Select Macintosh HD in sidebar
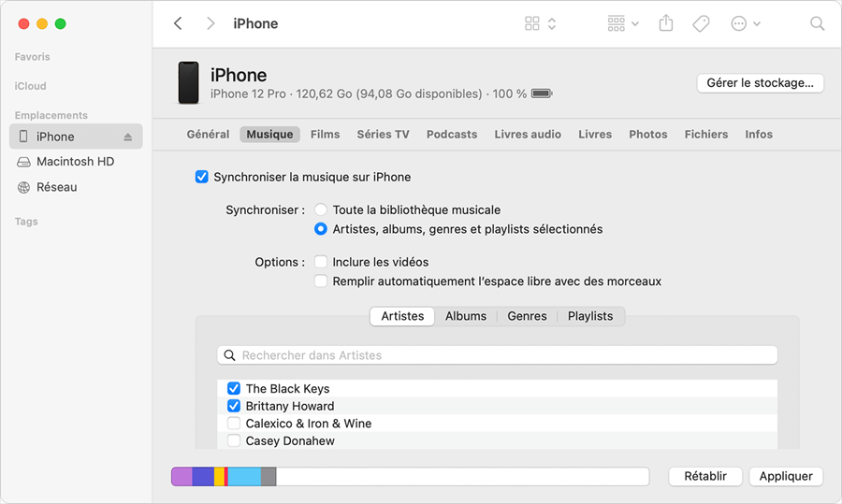Image resolution: width=842 pixels, height=504 pixels. click(x=75, y=162)
